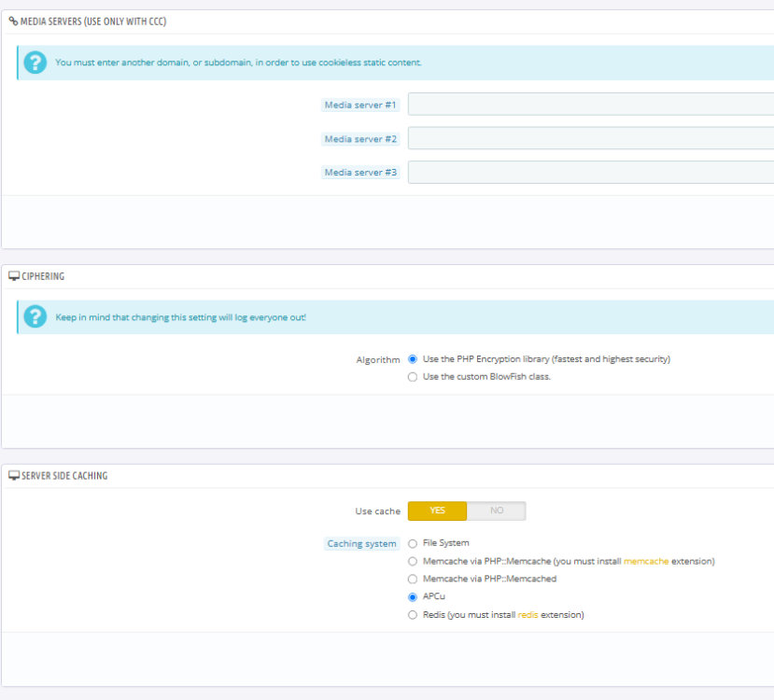The image size is (774, 700).
Task: Click the link icon beside Media Servers heading
Action: 13,21
